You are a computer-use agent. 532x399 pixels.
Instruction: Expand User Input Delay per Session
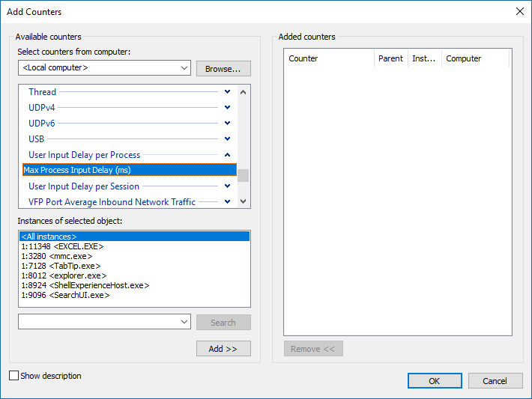227,186
